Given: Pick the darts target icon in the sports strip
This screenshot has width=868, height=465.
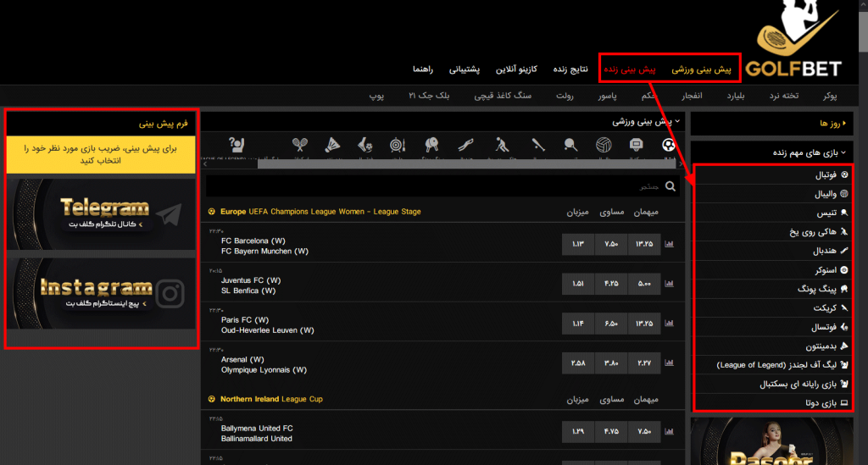Looking at the screenshot, I should click(x=398, y=146).
